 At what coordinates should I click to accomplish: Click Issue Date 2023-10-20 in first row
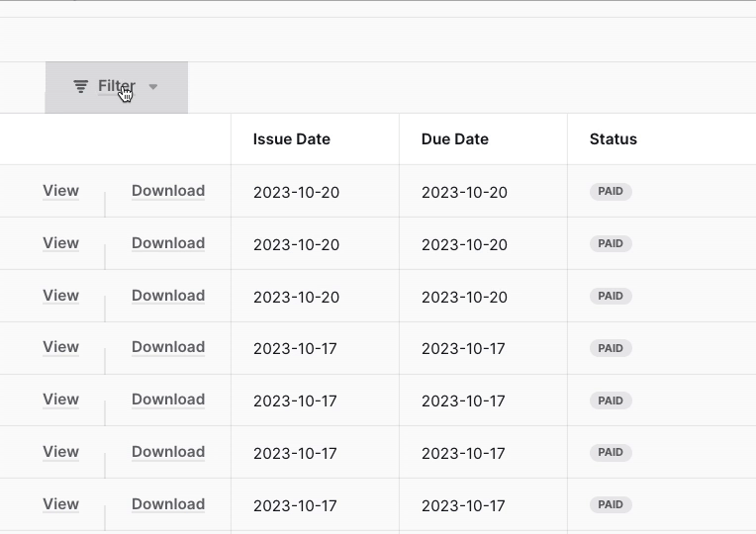click(x=297, y=192)
